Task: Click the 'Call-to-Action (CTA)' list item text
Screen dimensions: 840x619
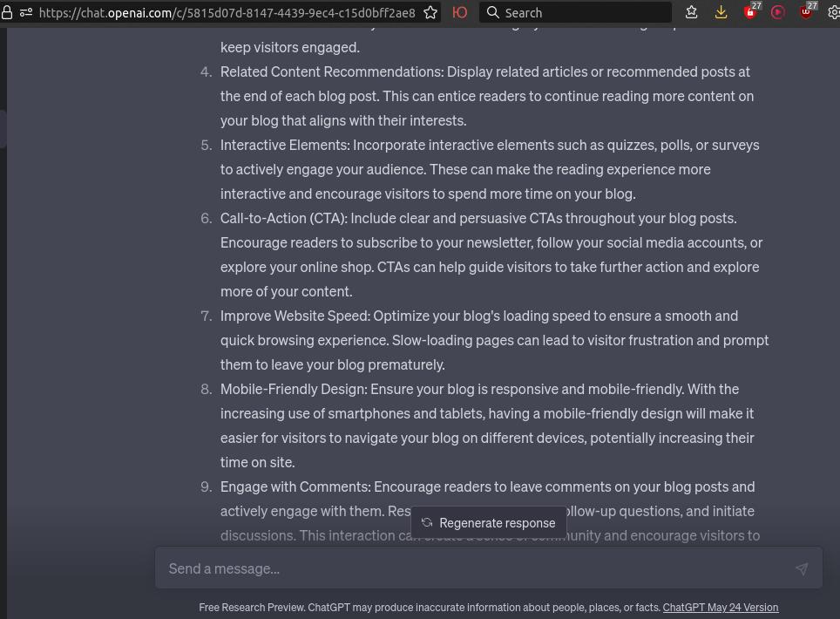Action: coord(283,218)
